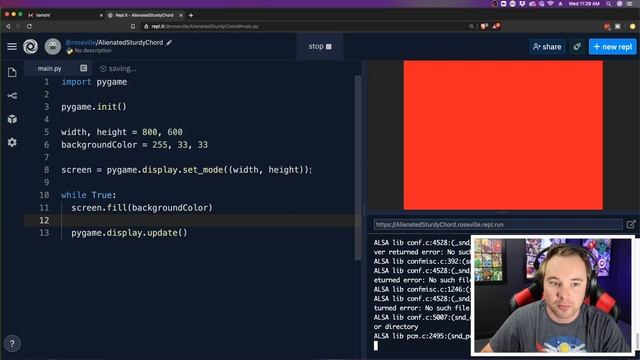
Task: Click the saving history indicator
Action: click(x=118, y=69)
